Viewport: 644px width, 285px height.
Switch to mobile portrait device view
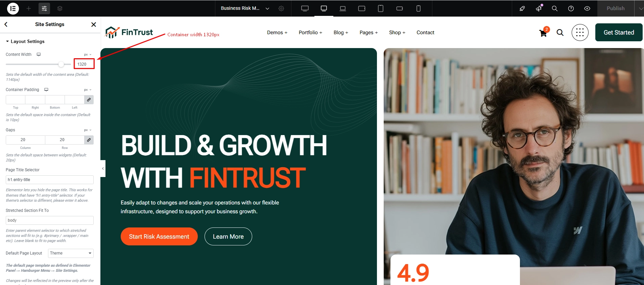pyautogui.click(x=419, y=8)
